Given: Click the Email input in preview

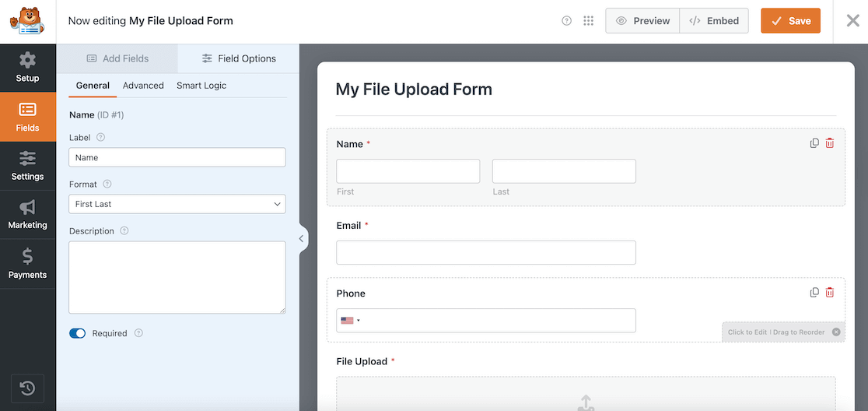Looking at the screenshot, I should [x=486, y=252].
